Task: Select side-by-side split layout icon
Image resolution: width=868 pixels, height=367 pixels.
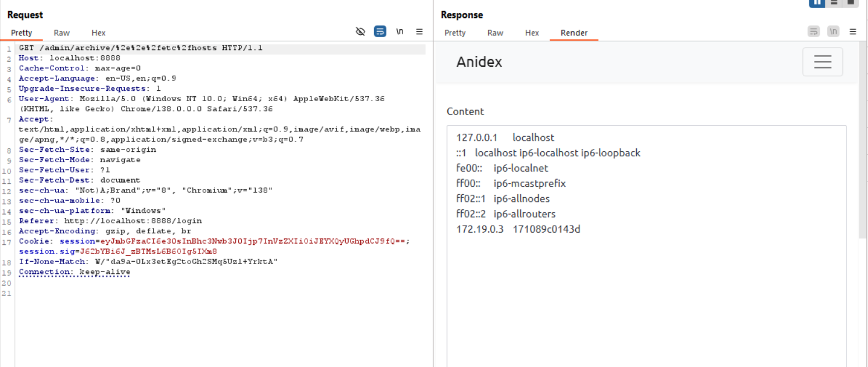Action: pyautogui.click(x=817, y=2)
